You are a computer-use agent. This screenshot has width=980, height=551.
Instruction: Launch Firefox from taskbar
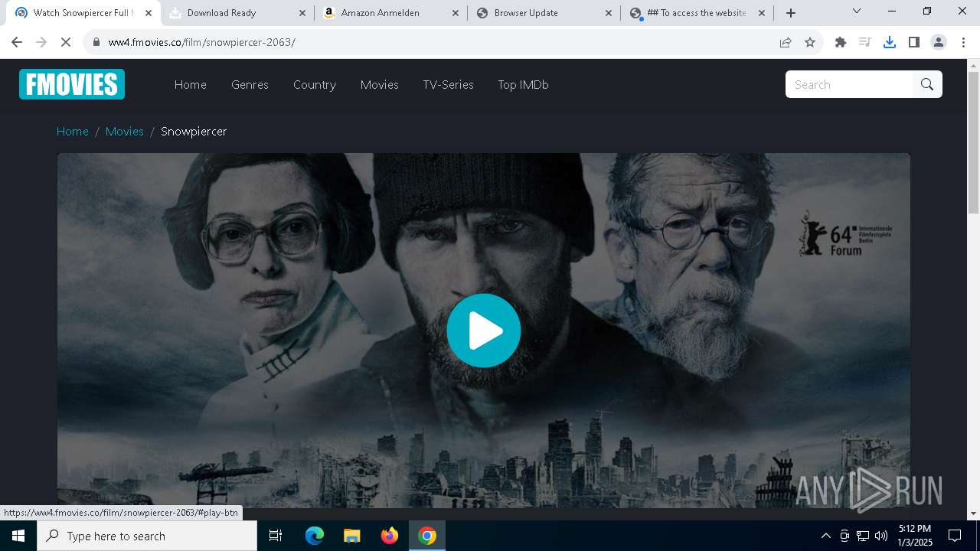(390, 536)
